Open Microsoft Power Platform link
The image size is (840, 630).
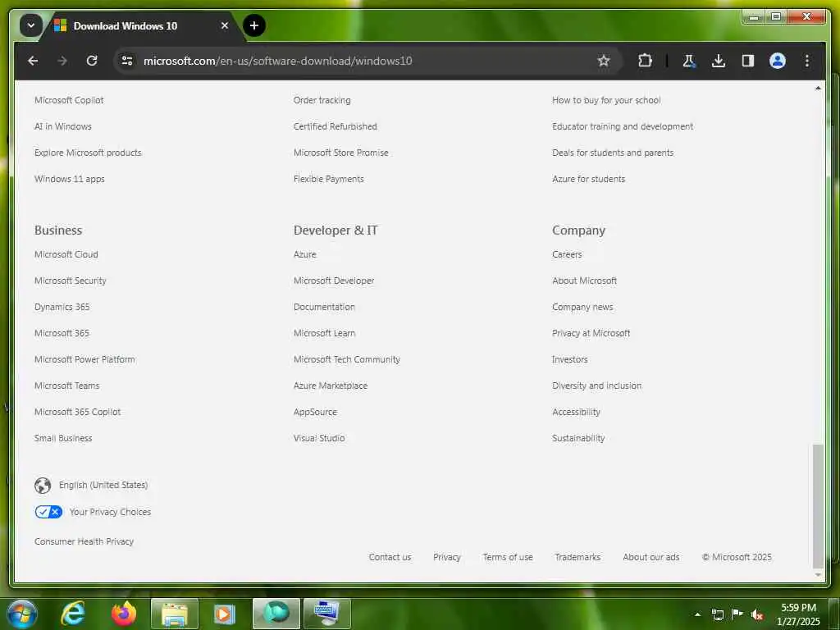point(84,359)
